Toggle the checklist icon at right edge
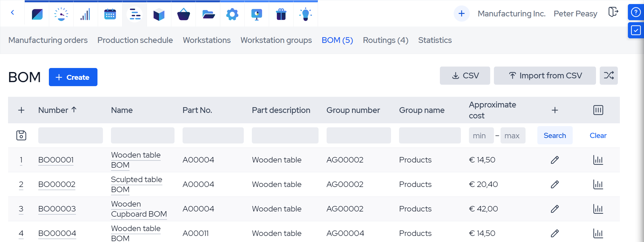Image resolution: width=644 pixels, height=242 pixels. point(636,30)
